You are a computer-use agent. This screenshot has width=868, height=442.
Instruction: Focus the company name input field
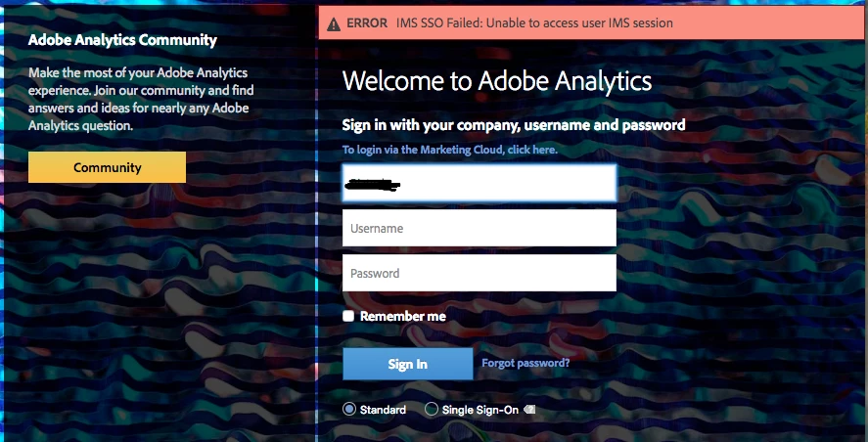[x=479, y=183]
